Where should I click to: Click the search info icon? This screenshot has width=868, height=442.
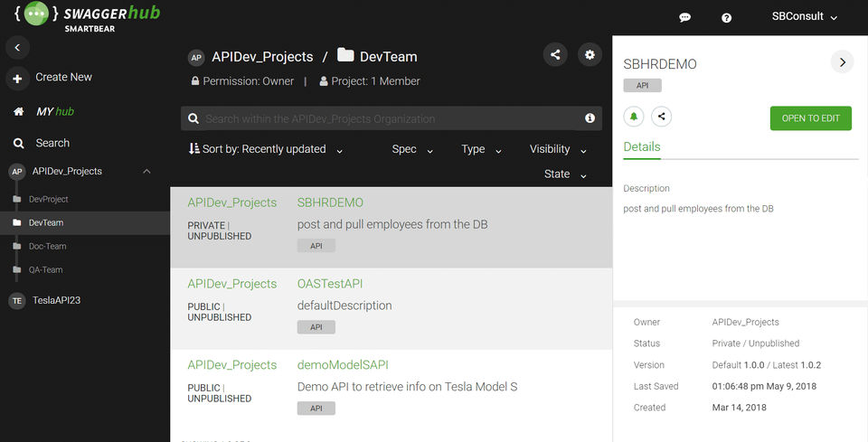pos(590,118)
